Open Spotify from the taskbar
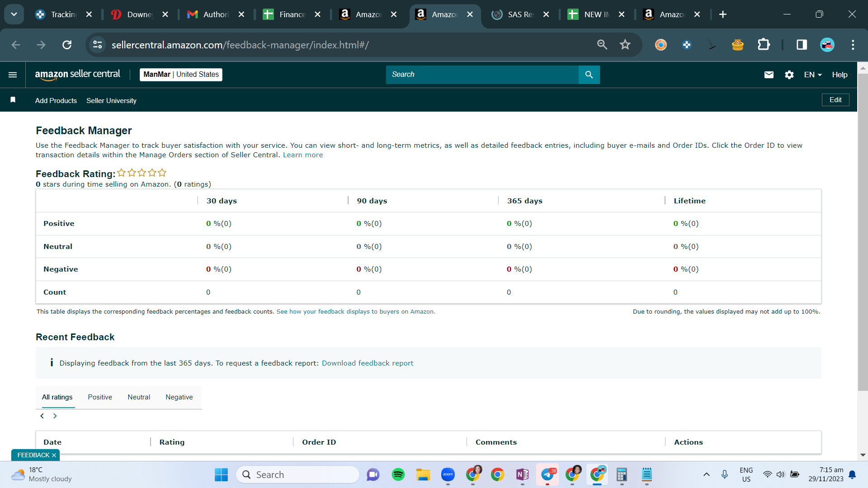 [x=398, y=474]
